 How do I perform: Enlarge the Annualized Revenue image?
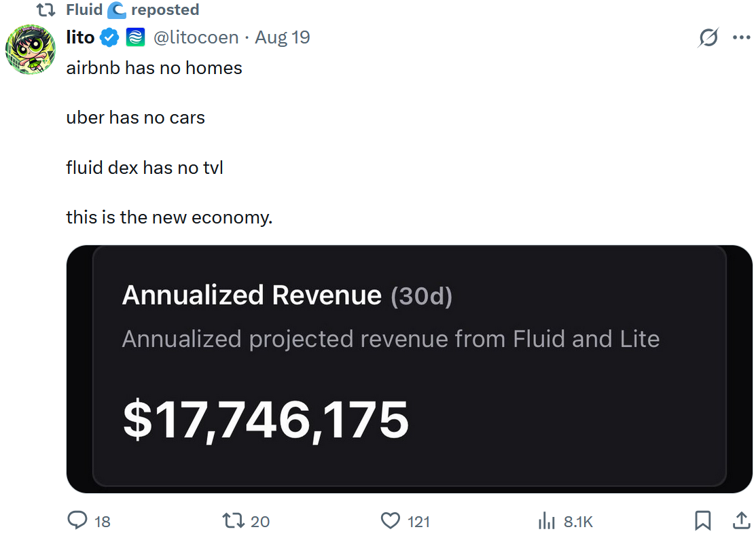point(409,369)
